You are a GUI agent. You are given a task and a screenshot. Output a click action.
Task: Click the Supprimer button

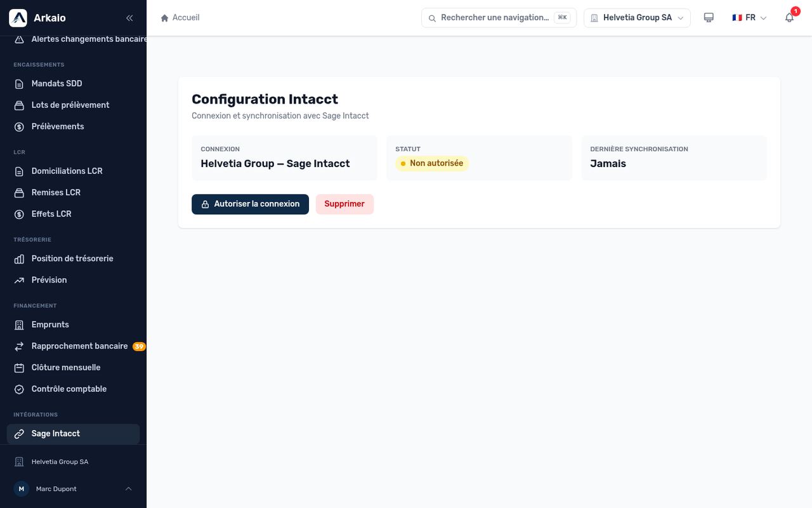pos(344,204)
